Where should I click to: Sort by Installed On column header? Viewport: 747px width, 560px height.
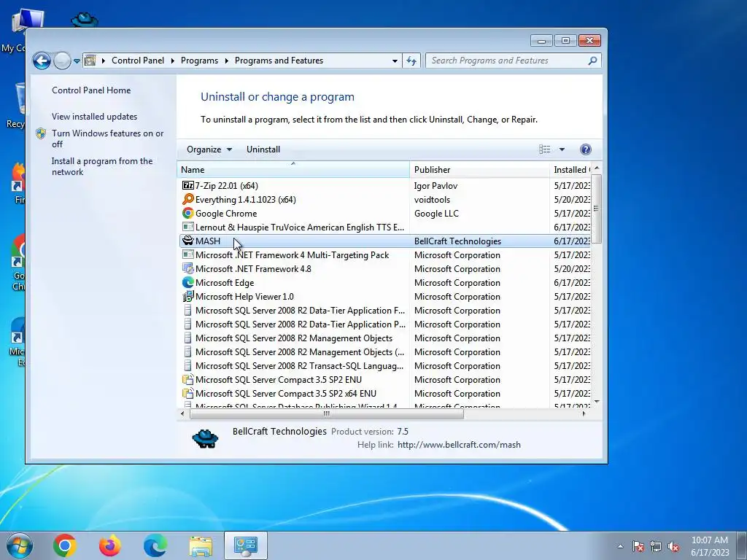click(x=570, y=169)
